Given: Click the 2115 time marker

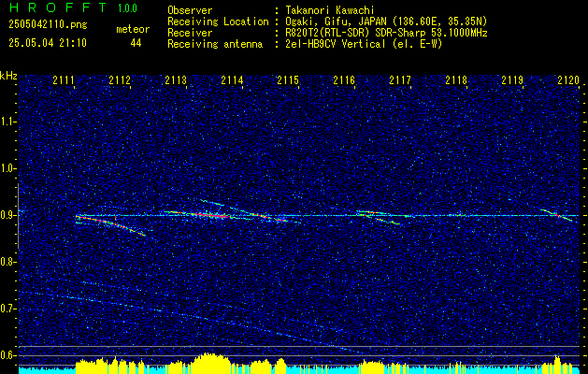Looking at the screenshot, I should [288, 79].
